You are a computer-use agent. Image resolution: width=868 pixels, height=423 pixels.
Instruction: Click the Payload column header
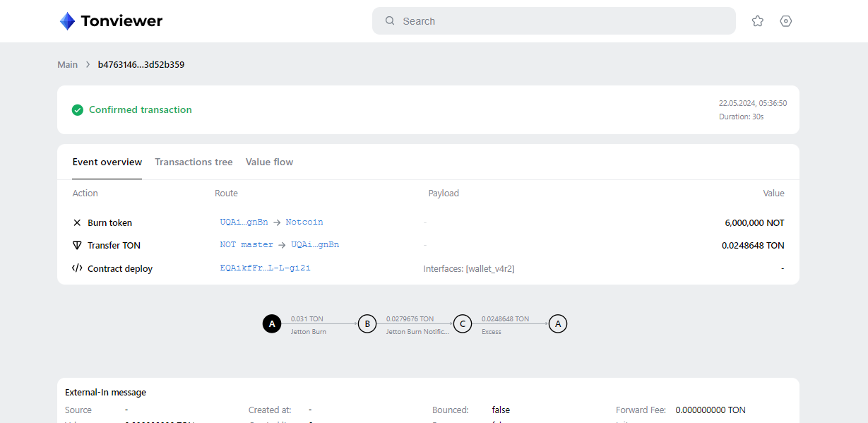(x=444, y=193)
